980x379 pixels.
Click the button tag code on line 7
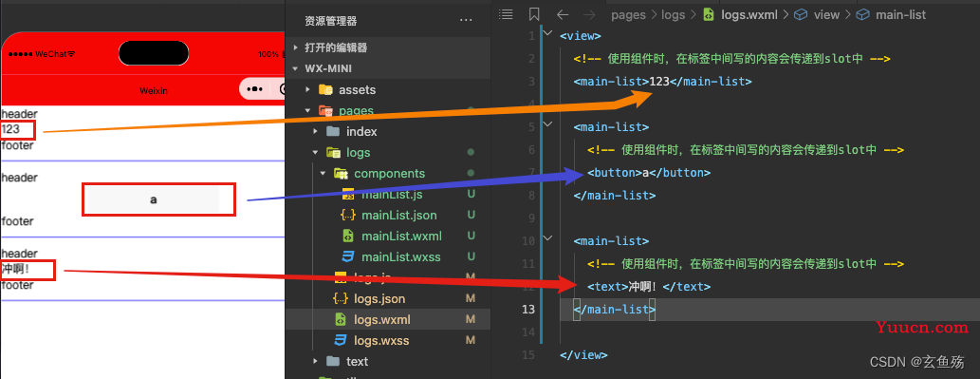[x=649, y=173]
